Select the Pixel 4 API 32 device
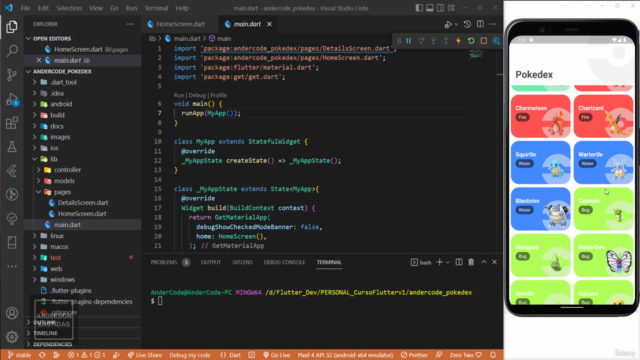Screen dimensions: 640x360 pos(345,355)
